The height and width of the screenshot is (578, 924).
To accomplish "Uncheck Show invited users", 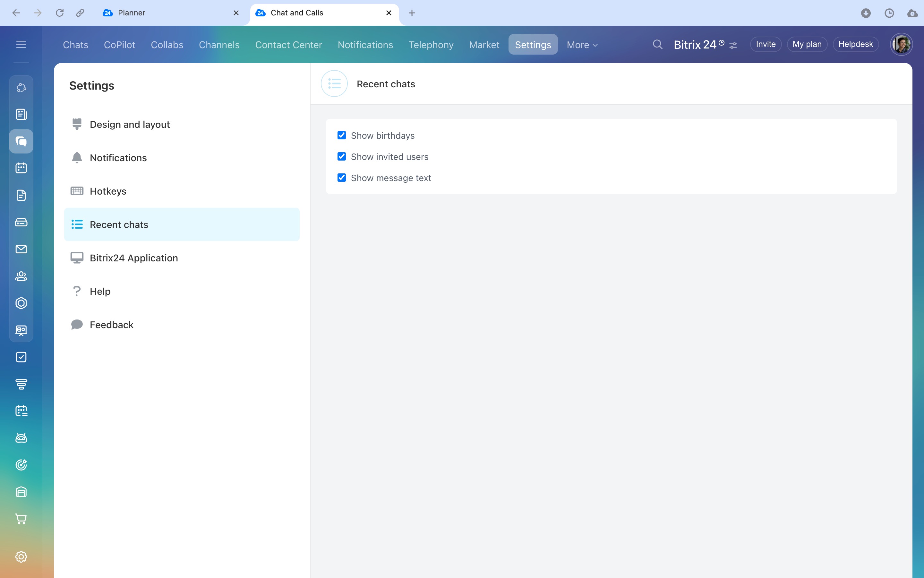I will coord(342,156).
